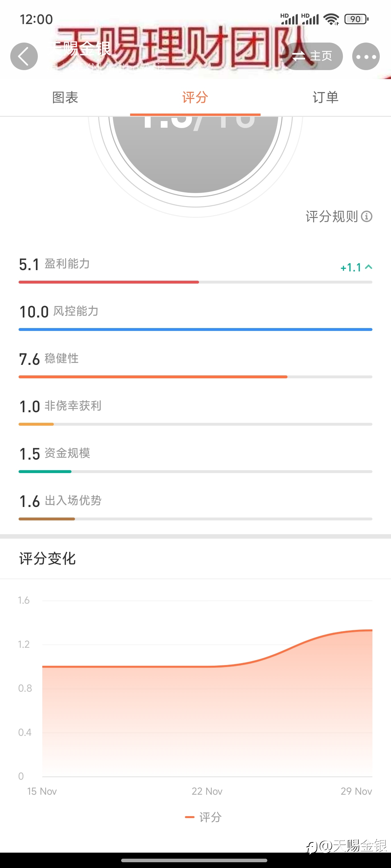Switch to the 图表 tab
This screenshot has height=868, width=391.
pos(65,97)
